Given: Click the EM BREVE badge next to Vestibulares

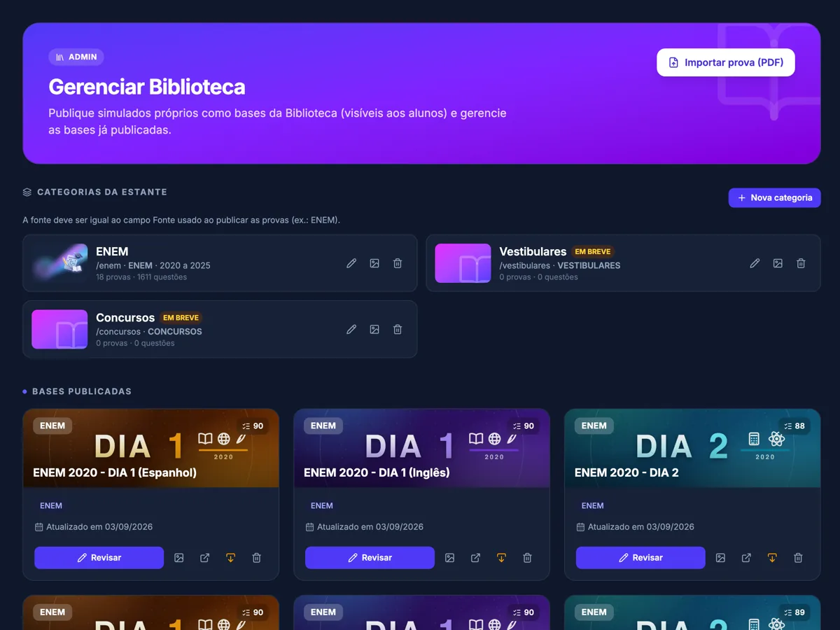Looking at the screenshot, I should pos(593,251).
